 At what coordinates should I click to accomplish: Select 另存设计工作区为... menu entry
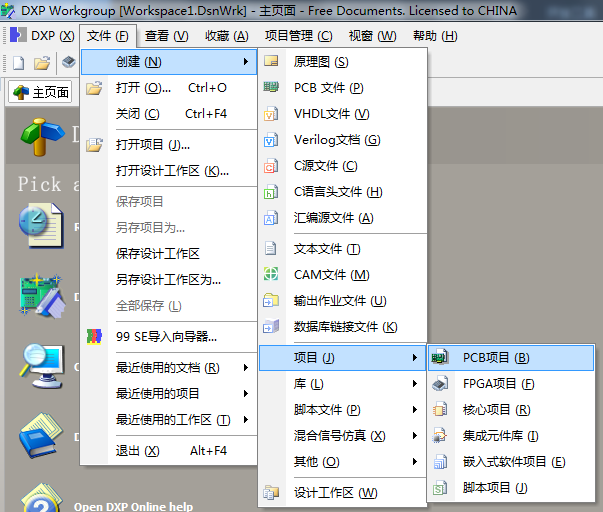(x=168, y=280)
